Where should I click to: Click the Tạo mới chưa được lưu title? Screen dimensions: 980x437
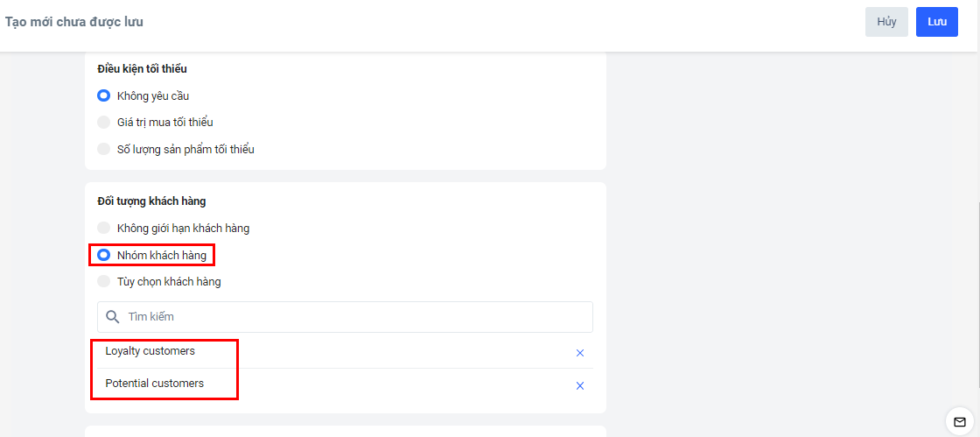click(x=74, y=22)
